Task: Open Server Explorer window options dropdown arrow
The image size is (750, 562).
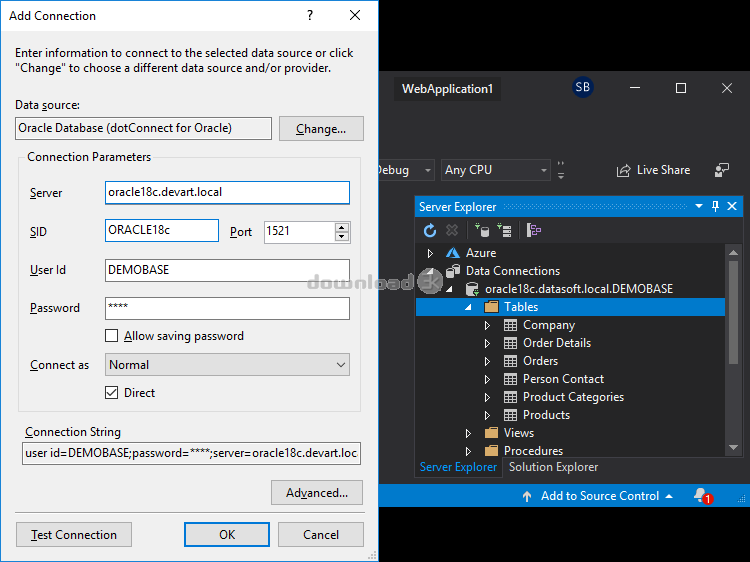Action: coord(699,206)
